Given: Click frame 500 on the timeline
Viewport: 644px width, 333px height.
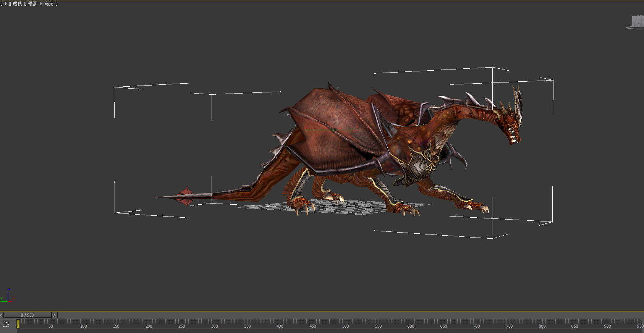Looking at the screenshot, I should point(345,326).
